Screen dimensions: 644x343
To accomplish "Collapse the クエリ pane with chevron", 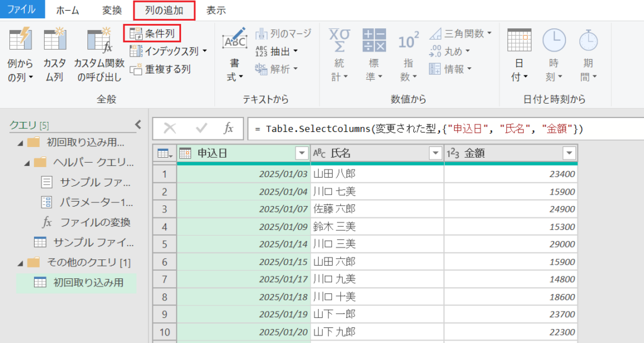I will pos(138,124).
